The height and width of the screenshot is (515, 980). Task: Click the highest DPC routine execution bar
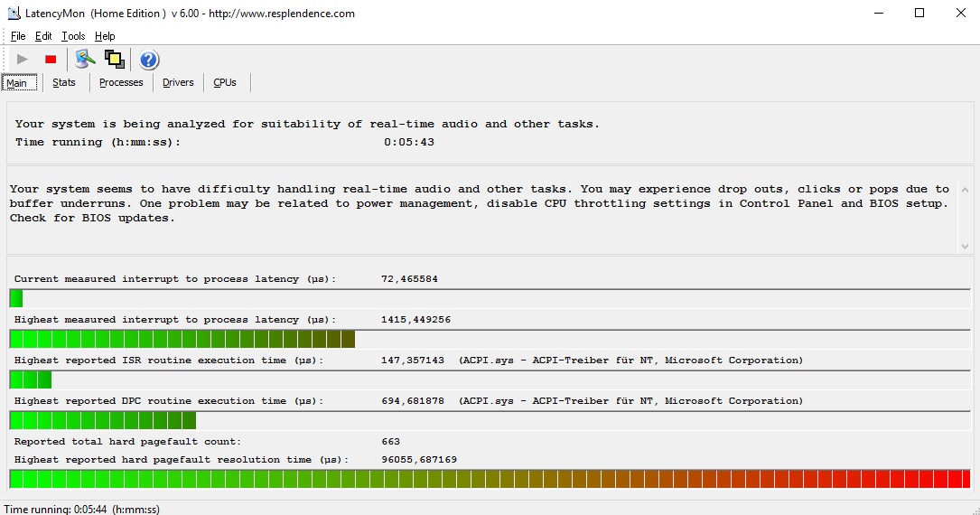click(103, 420)
